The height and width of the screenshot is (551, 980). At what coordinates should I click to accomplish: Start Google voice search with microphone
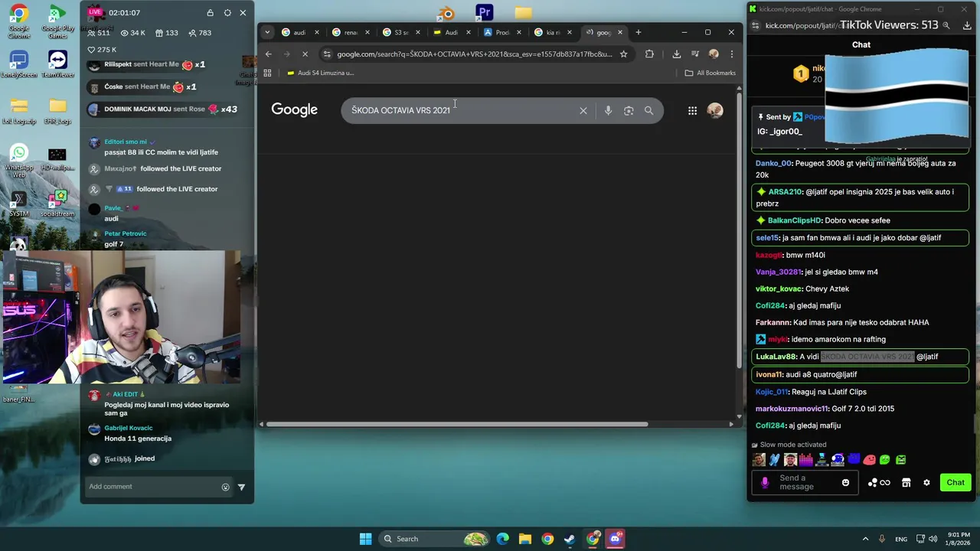pyautogui.click(x=608, y=110)
